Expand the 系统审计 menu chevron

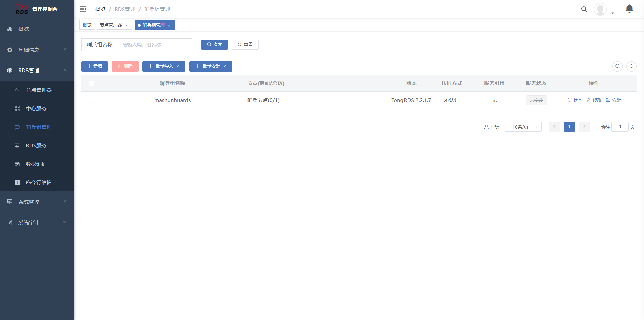64,222
